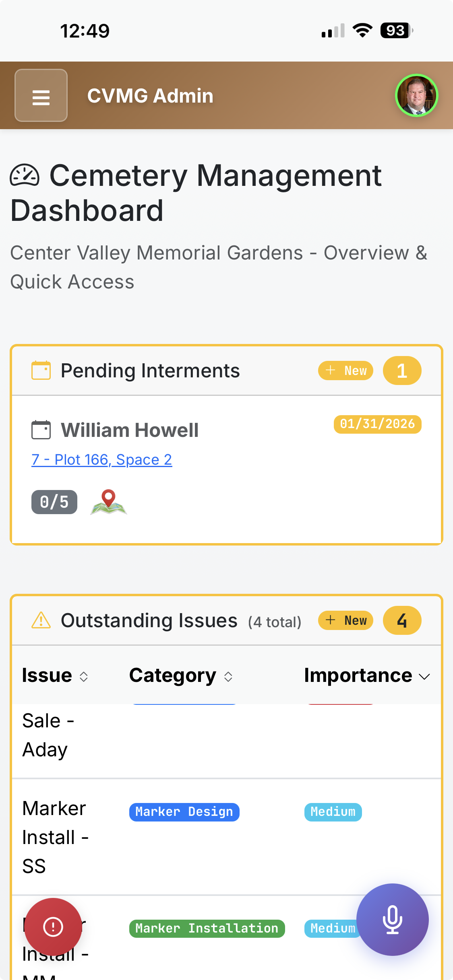Add New pending interment
Image resolution: width=453 pixels, height=980 pixels.
(345, 370)
